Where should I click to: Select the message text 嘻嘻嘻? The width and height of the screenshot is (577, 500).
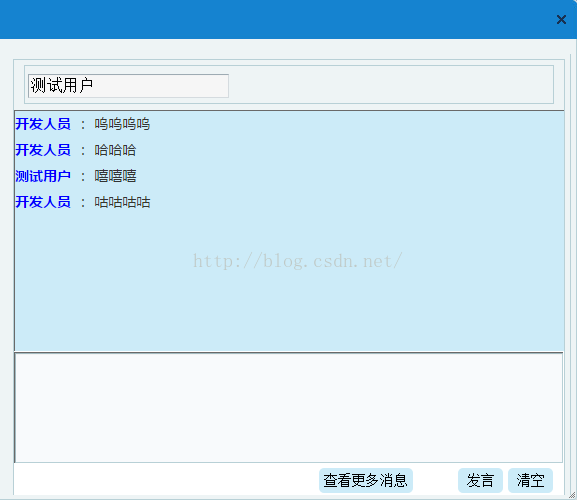pos(115,176)
